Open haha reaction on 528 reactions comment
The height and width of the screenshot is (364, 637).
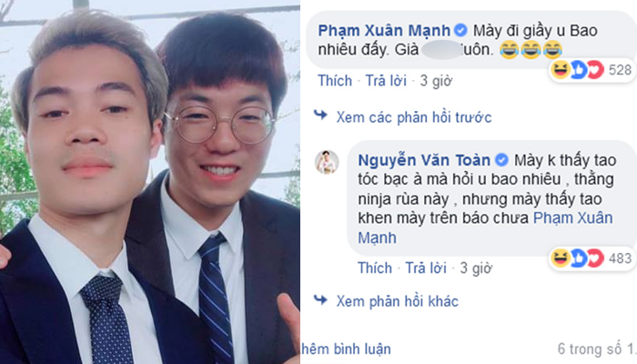click(x=560, y=70)
